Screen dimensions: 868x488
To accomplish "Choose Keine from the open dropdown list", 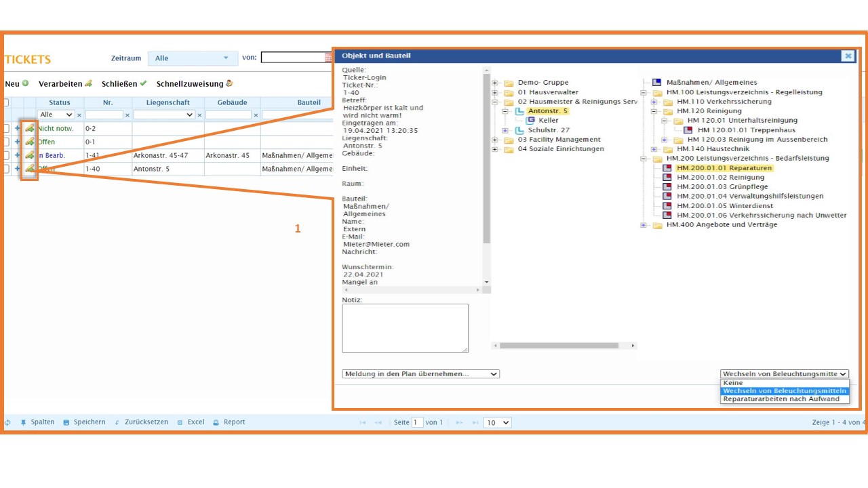I will tap(784, 383).
